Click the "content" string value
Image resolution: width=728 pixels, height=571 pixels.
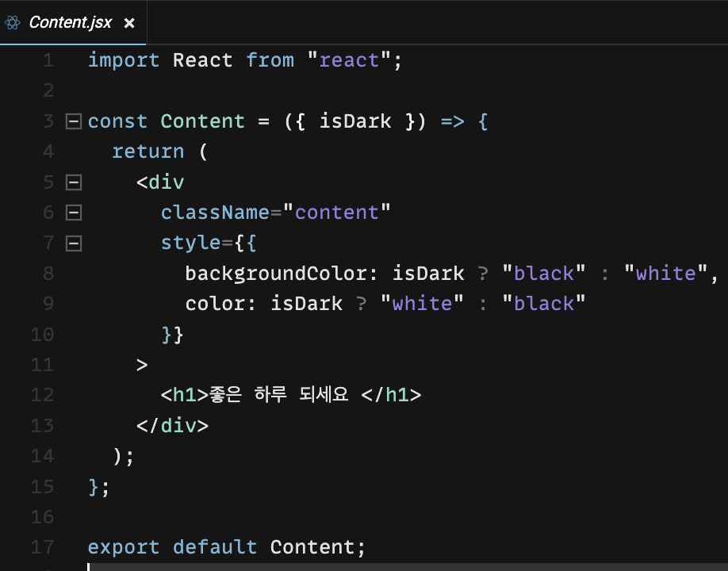[x=336, y=213]
